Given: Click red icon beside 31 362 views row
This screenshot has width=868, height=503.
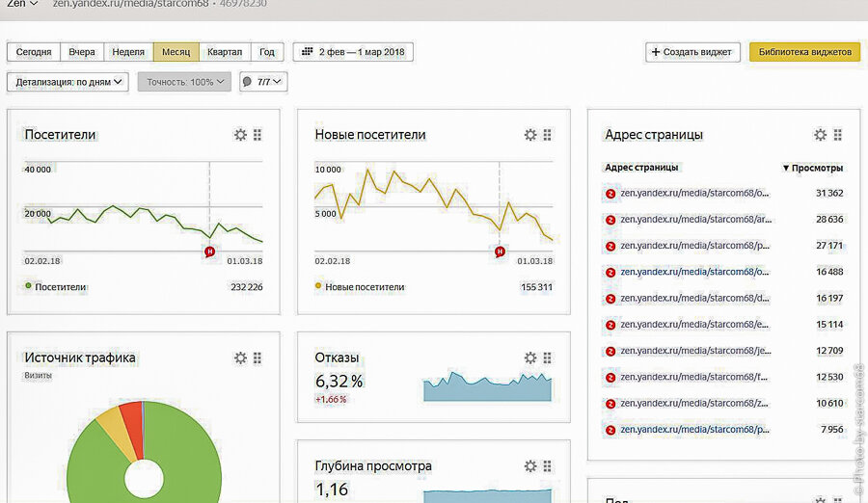Looking at the screenshot, I should (x=610, y=194).
